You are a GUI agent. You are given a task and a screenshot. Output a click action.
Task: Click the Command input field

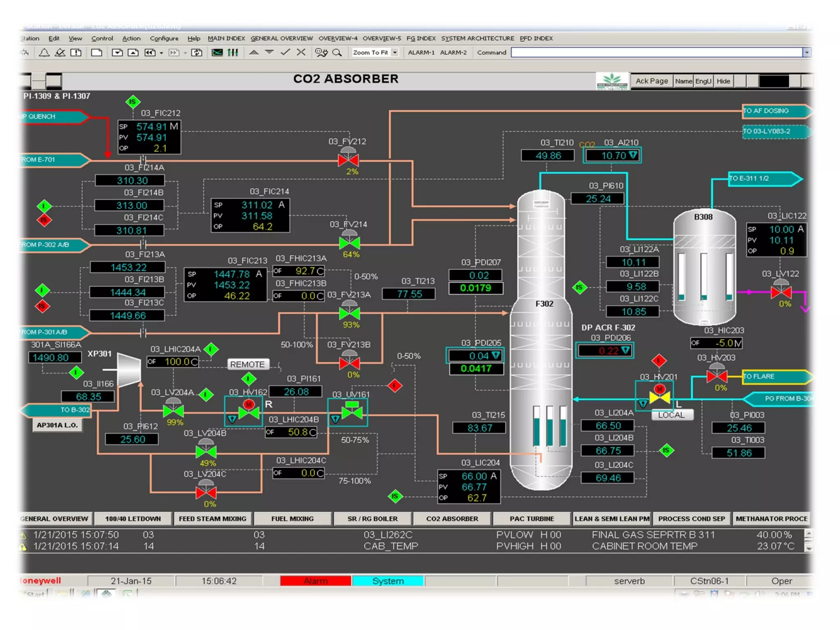(x=656, y=52)
